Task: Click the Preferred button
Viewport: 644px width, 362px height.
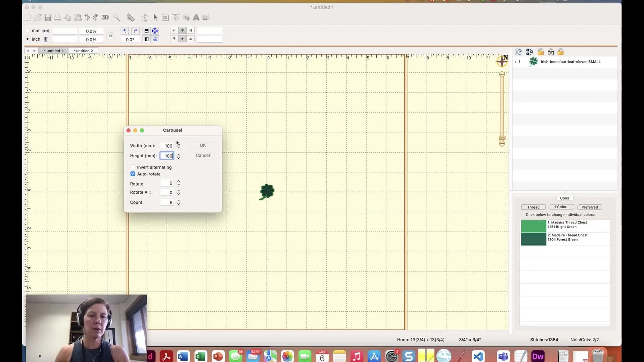Action: point(590,207)
